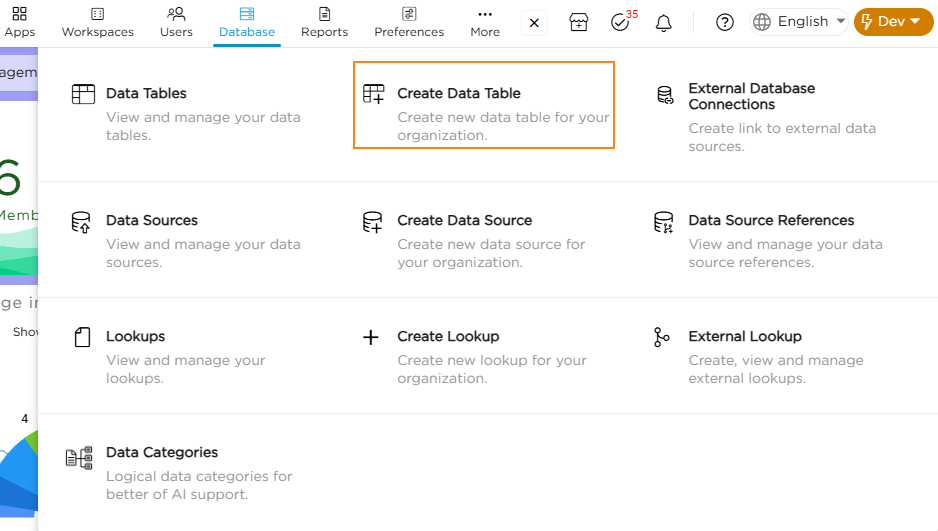Click the Data Categories icon
Image resolution: width=938 pixels, height=531 pixels.
79,458
